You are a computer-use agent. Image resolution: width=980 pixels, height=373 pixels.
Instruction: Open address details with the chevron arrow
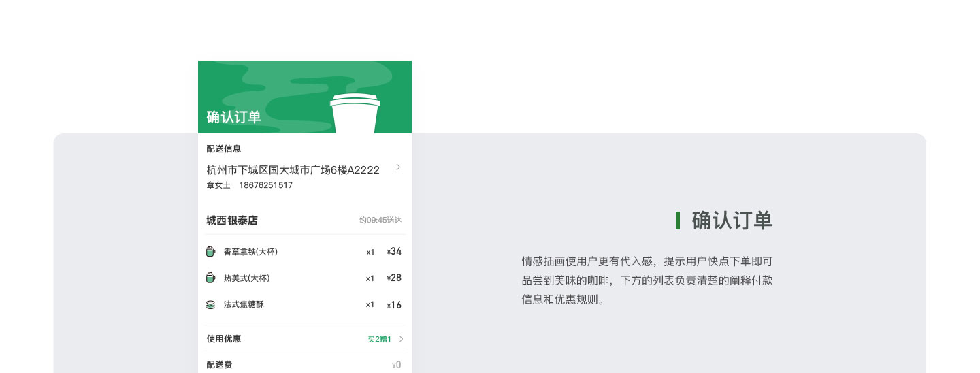tap(398, 167)
